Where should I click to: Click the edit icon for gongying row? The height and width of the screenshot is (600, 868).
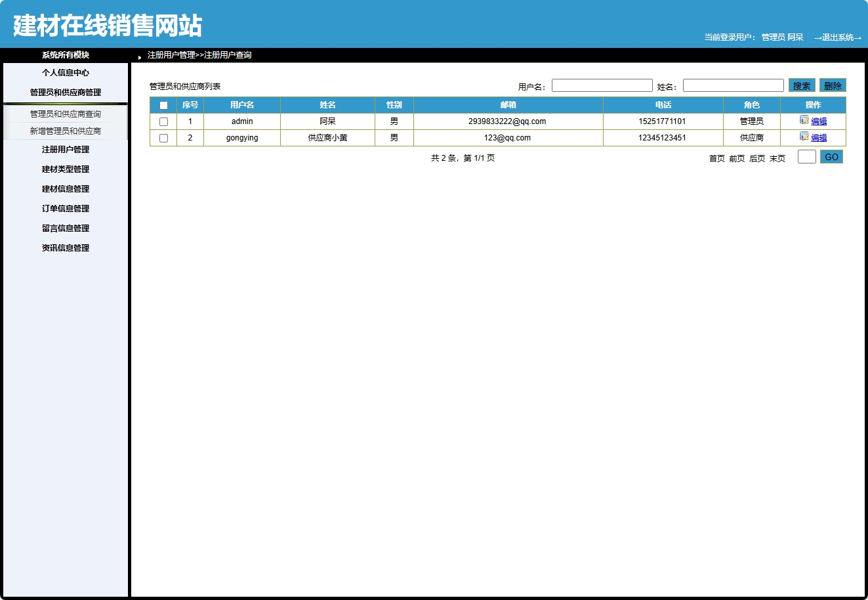(804, 137)
